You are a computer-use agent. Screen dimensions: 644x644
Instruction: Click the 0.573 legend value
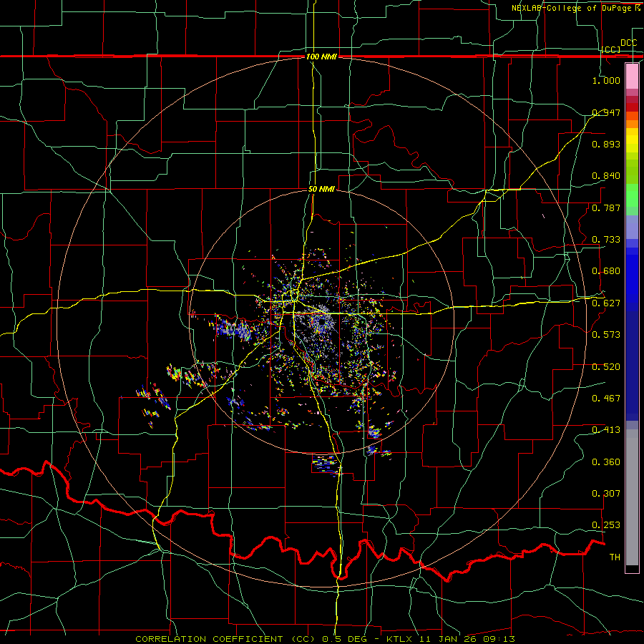(x=606, y=335)
